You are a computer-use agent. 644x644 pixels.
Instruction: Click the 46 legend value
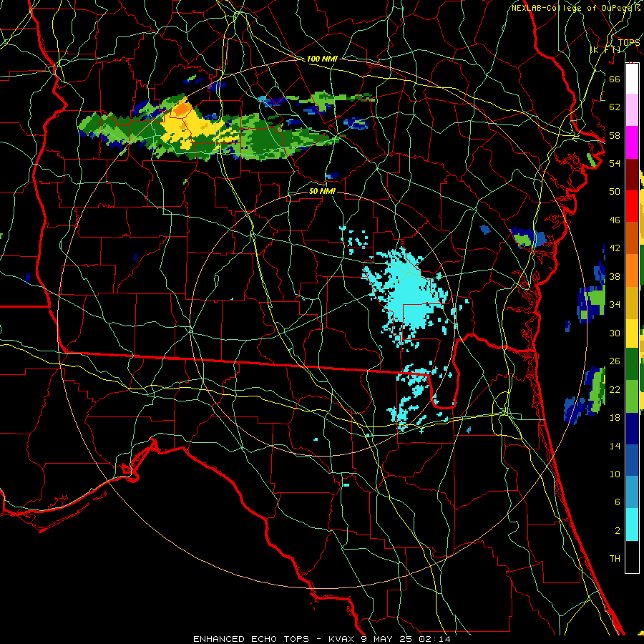pos(615,220)
